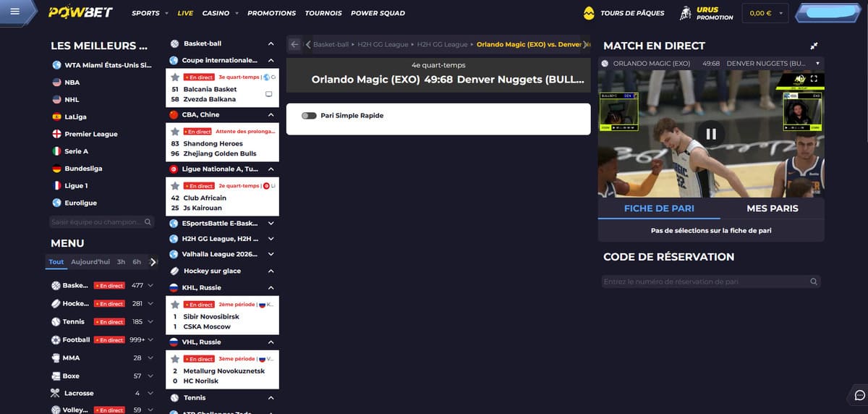Image resolution: width=868 pixels, height=414 pixels.
Task: Collapse the KHL, Russie league
Action: click(x=271, y=287)
